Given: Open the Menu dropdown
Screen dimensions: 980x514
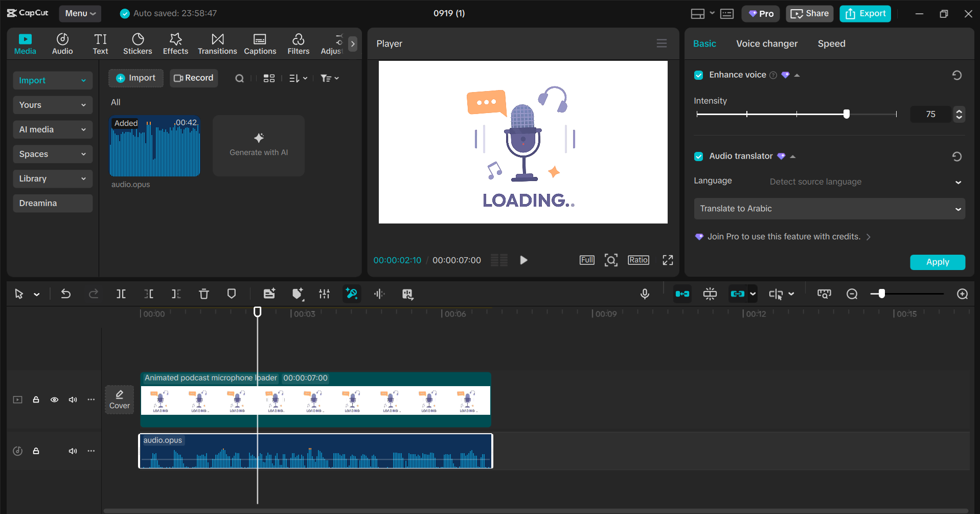Looking at the screenshot, I should tap(80, 13).
